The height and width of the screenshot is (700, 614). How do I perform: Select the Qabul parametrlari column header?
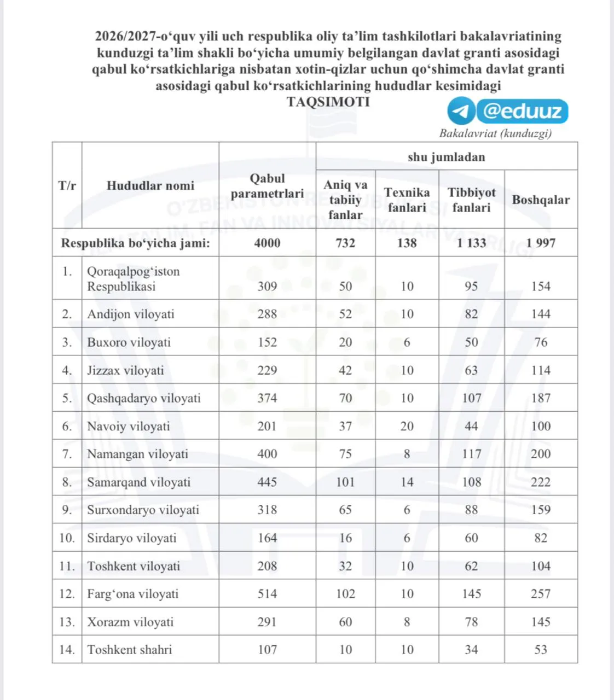coord(267,185)
